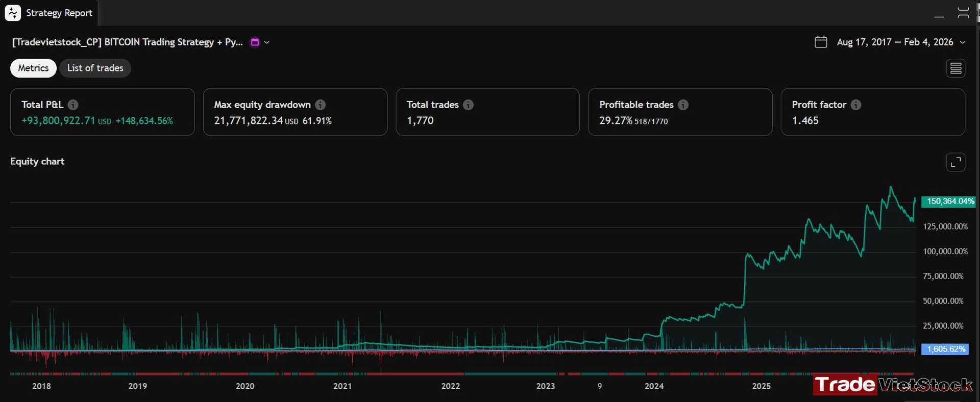Viewport: 980px width, 402px height.
Task: Show info for Profit factor
Action: pyautogui.click(x=856, y=105)
